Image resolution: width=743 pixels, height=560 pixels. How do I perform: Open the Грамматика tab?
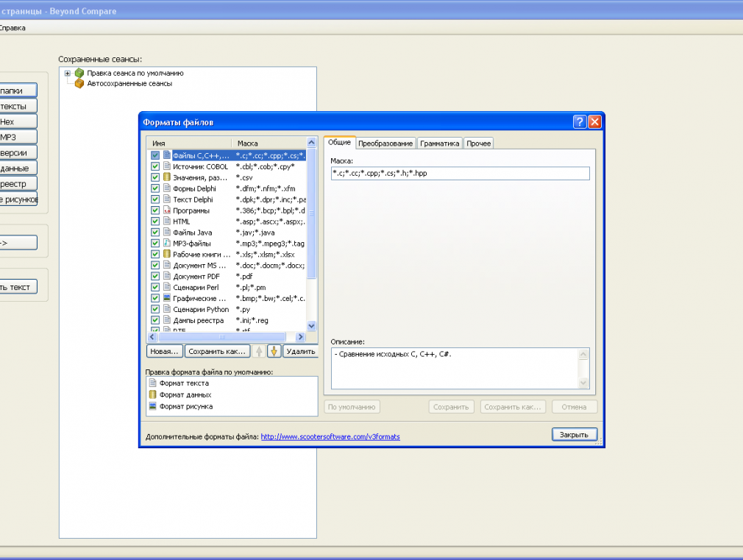click(x=439, y=143)
